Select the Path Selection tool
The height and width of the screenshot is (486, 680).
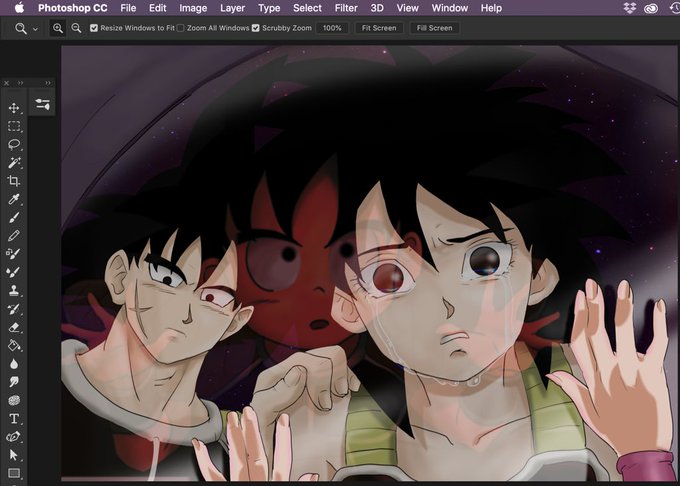(x=14, y=455)
